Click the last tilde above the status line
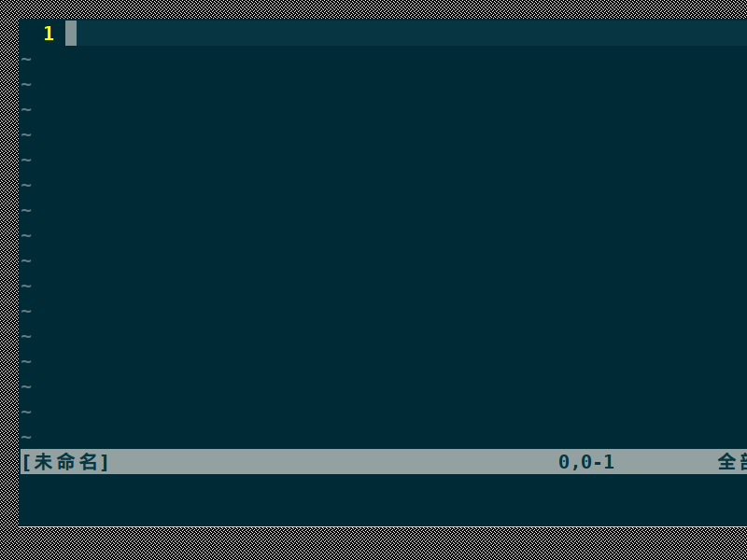Image resolution: width=747 pixels, height=560 pixels. 27,437
